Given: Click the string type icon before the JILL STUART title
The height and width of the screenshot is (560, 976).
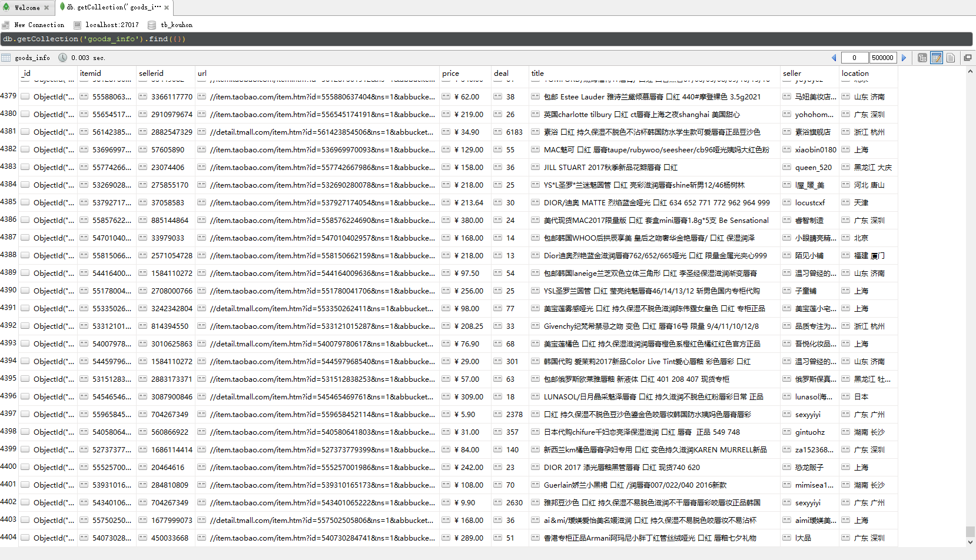Looking at the screenshot, I should click(x=536, y=167).
